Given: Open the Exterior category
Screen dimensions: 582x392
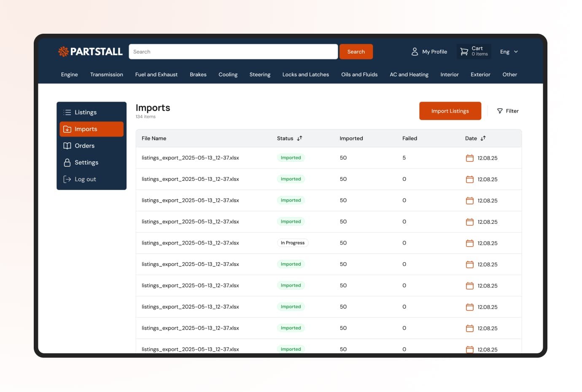Looking at the screenshot, I should [481, 75].
